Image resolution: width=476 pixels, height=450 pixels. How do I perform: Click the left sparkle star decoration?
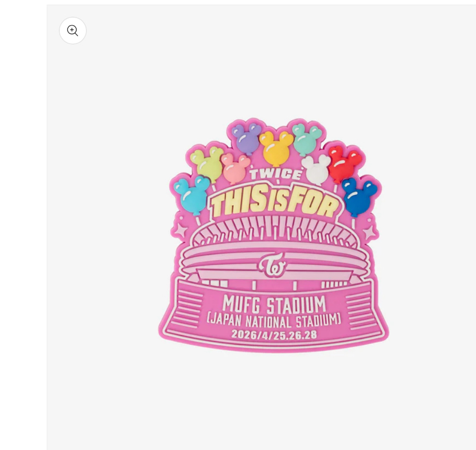[180, 230]
